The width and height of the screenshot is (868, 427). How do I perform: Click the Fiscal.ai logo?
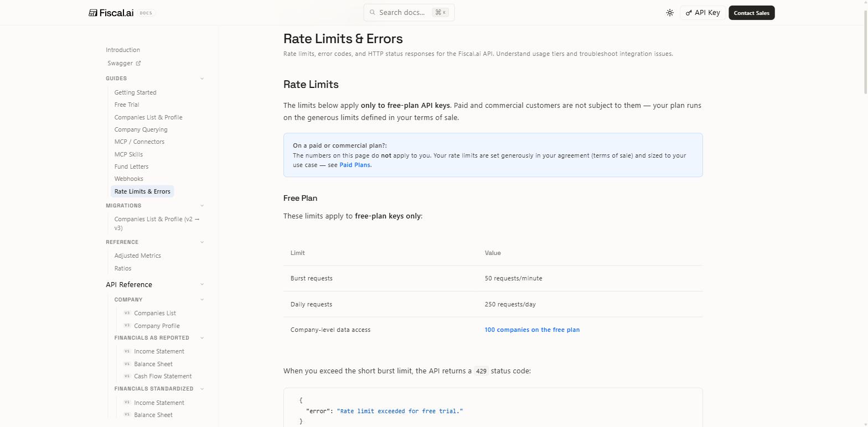[x=111, y=13]
